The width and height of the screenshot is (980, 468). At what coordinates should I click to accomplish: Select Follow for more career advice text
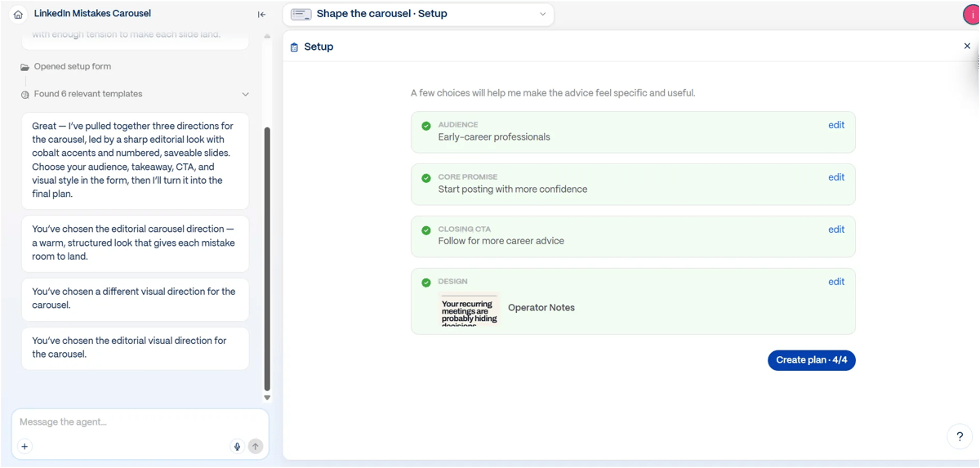coord(501,242)
